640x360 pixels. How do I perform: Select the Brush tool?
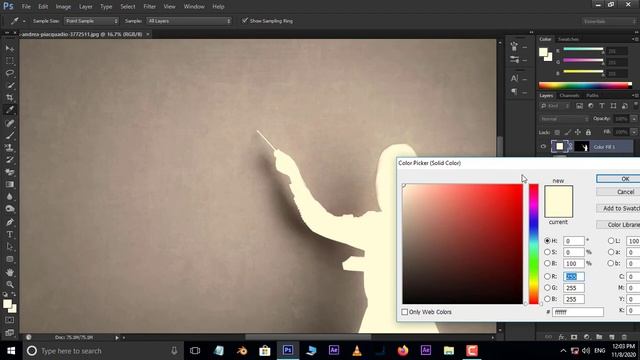[x=10, y=135]
